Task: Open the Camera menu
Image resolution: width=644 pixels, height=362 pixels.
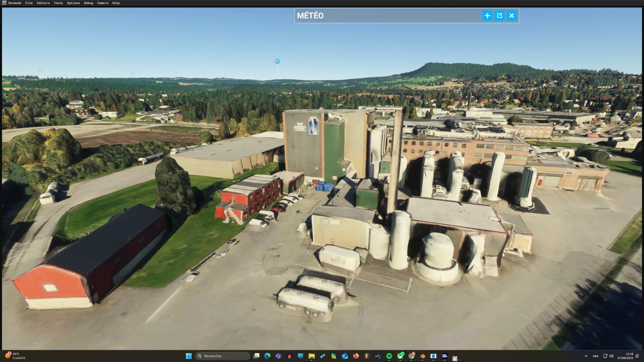Action: tap(103, 3)
